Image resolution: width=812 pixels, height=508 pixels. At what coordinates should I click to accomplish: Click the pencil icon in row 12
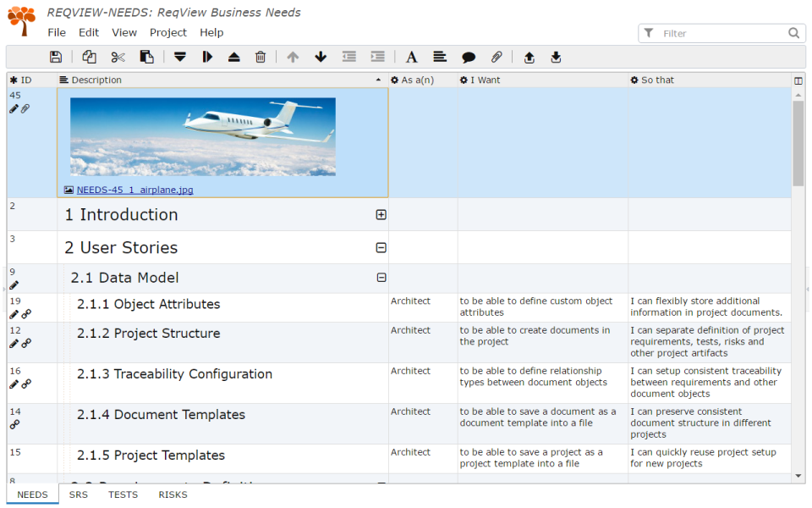[14, 343]
